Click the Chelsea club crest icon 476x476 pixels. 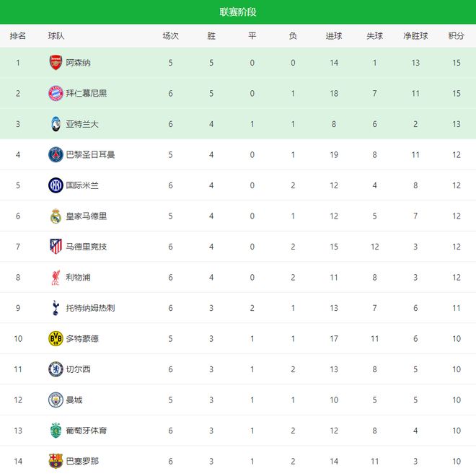(x=56, y=369)
